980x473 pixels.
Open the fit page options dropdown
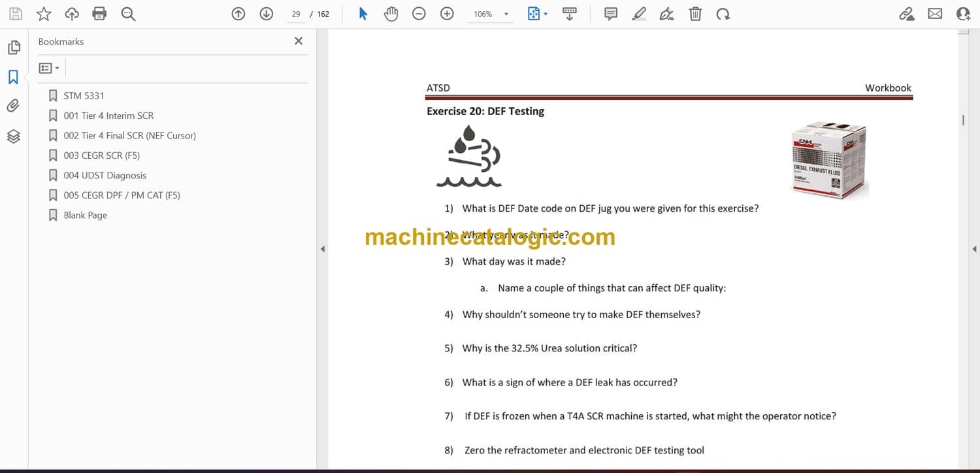[x=538, y=14]
